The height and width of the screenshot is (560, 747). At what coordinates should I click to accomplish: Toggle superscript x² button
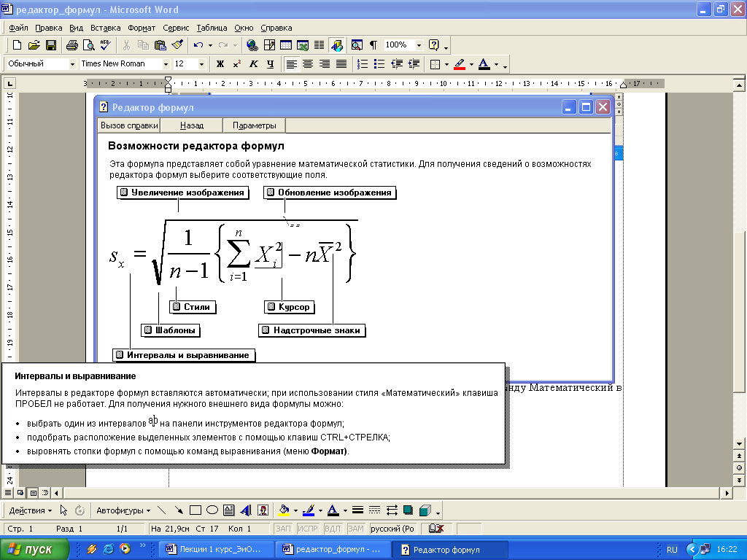237,64
